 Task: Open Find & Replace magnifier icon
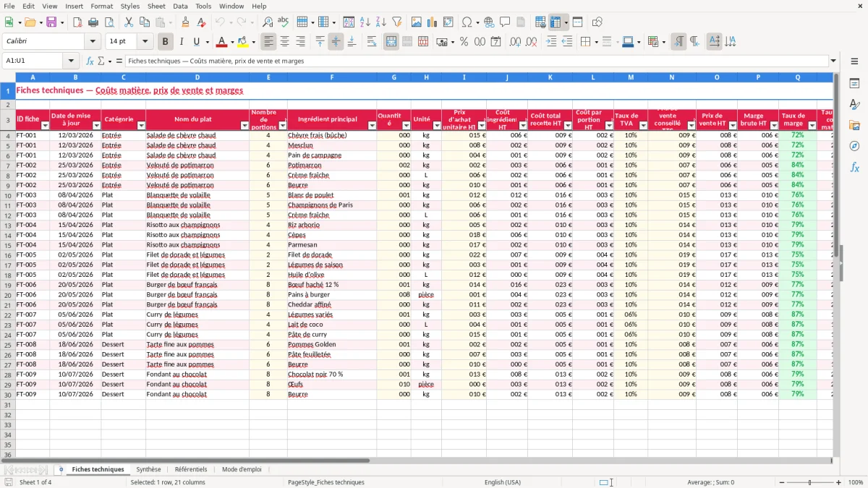pyautogui.click(x=268, y=22)
